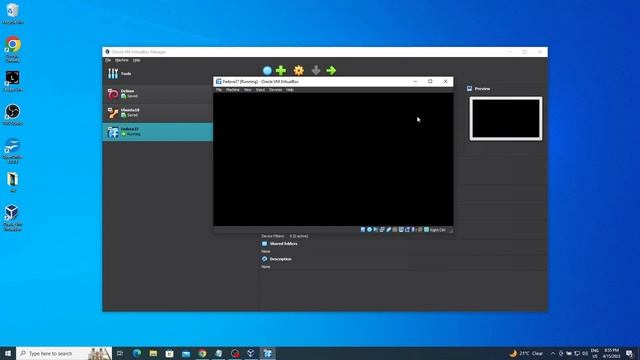Open OpenOffice desktop shortcut
640x360 pixels.
[13, 151]
